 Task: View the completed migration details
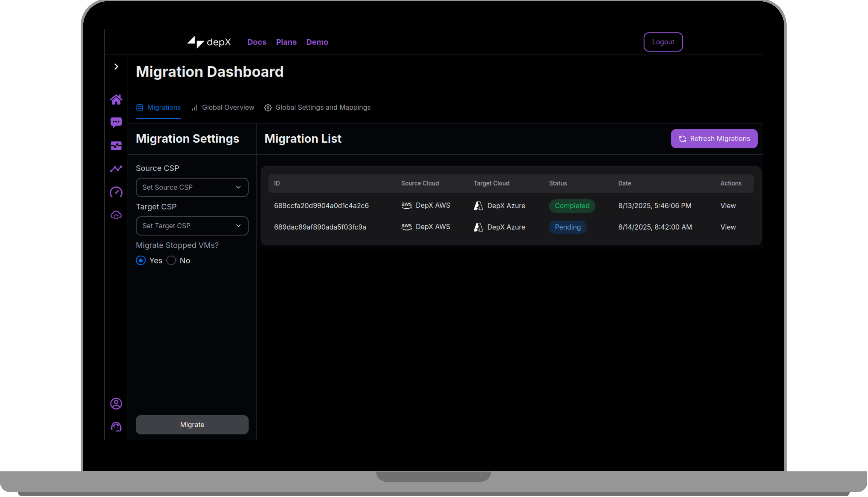click(x=728, y=205)
